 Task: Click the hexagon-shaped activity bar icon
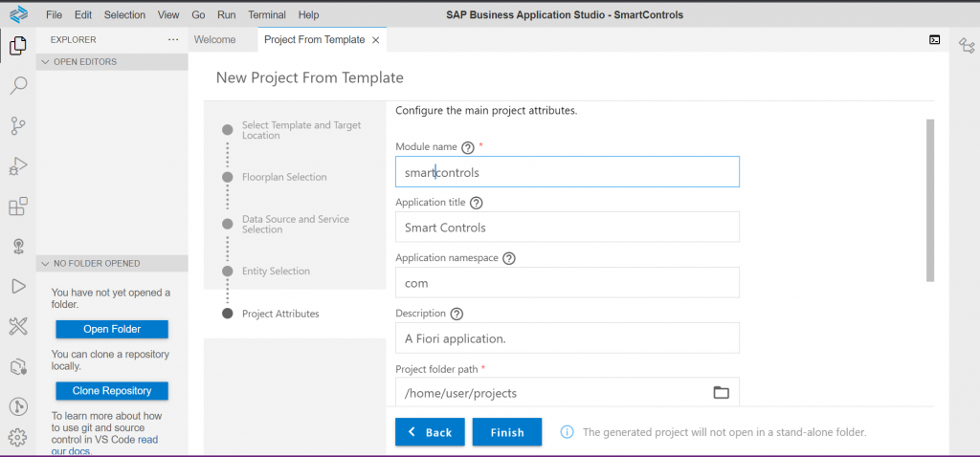pyautogui.click(x=18, y=366)
